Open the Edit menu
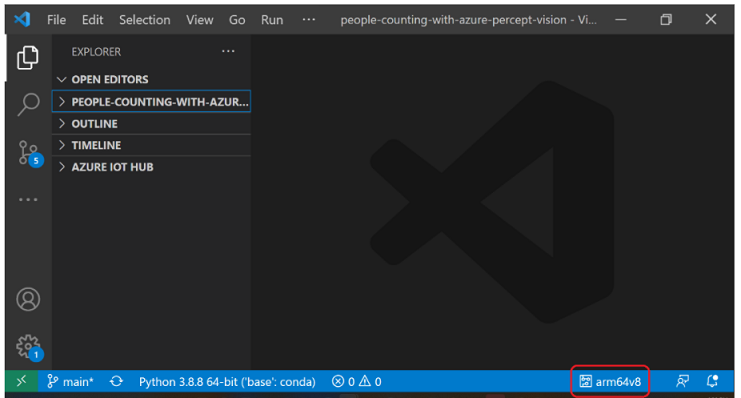 (92, 20)
